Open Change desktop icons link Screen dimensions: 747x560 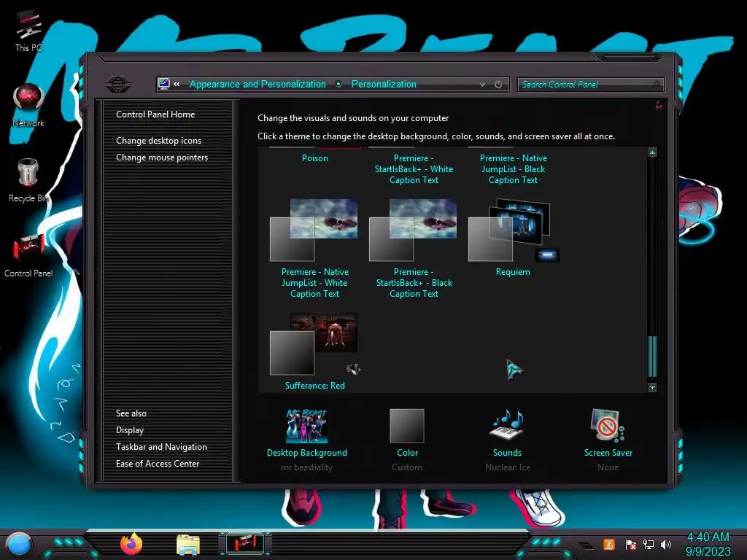click(x=158, y=141)
